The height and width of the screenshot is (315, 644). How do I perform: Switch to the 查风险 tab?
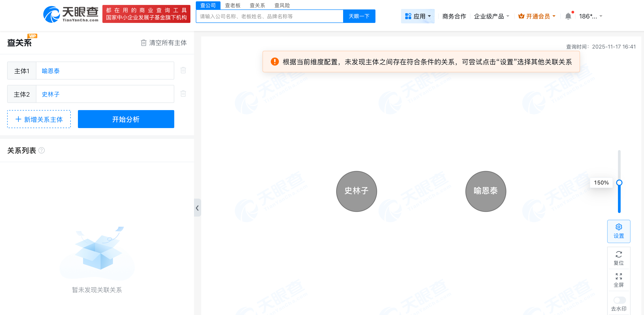(x=282, y=5)
